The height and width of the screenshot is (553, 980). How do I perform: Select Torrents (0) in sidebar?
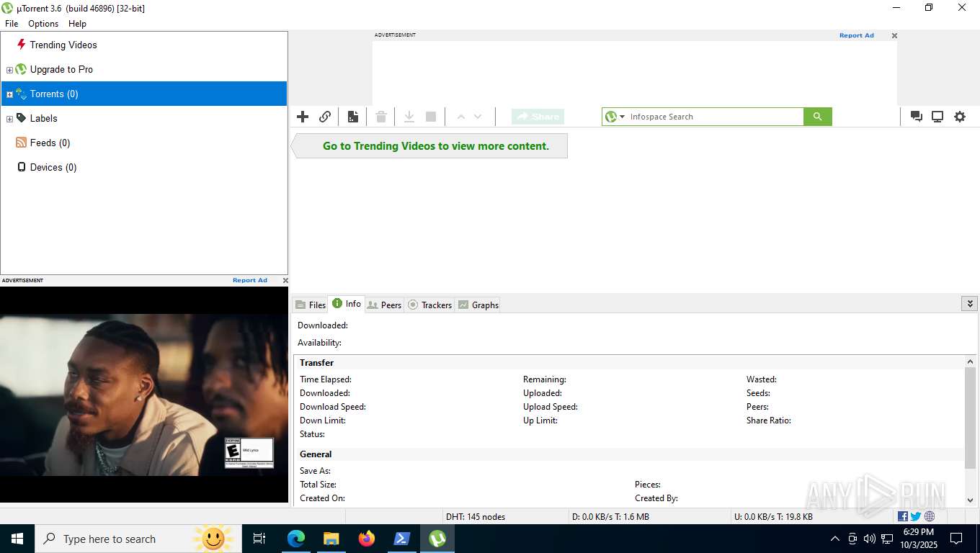54,94
